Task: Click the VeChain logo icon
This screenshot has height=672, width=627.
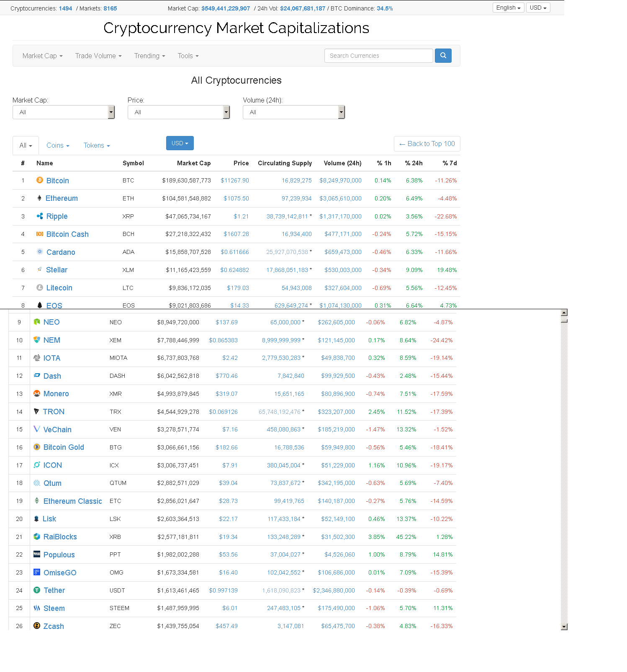Action: click(37, 429)
